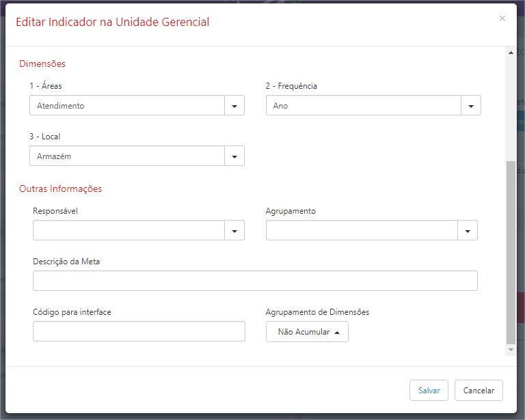Click the Código para interface label
The width and height of the screenshot is (525, 420).
(72, 312)
